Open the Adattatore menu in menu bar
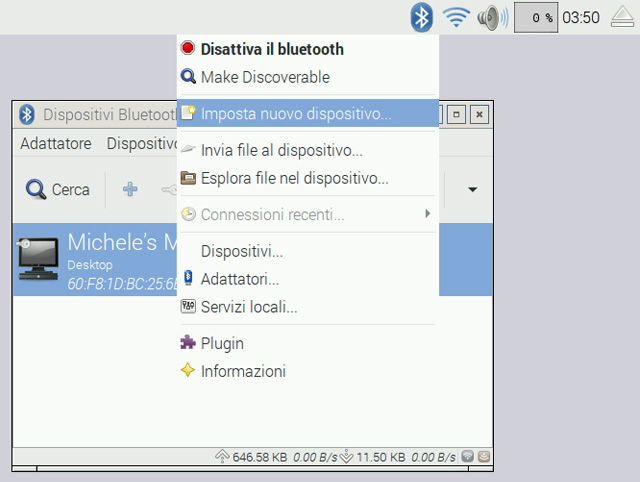This screenshot has width=640, height=482. [x=56, y=143]
